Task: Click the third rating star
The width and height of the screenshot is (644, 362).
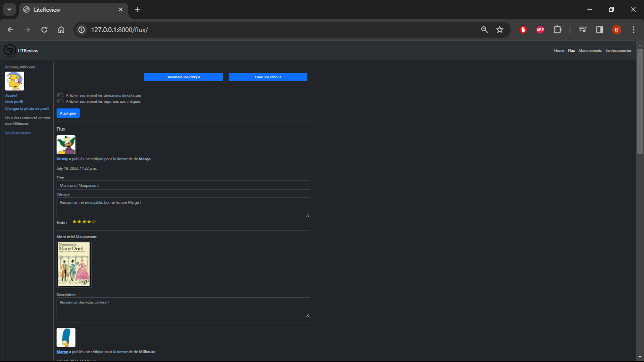Action: click(x=84, y=222)
